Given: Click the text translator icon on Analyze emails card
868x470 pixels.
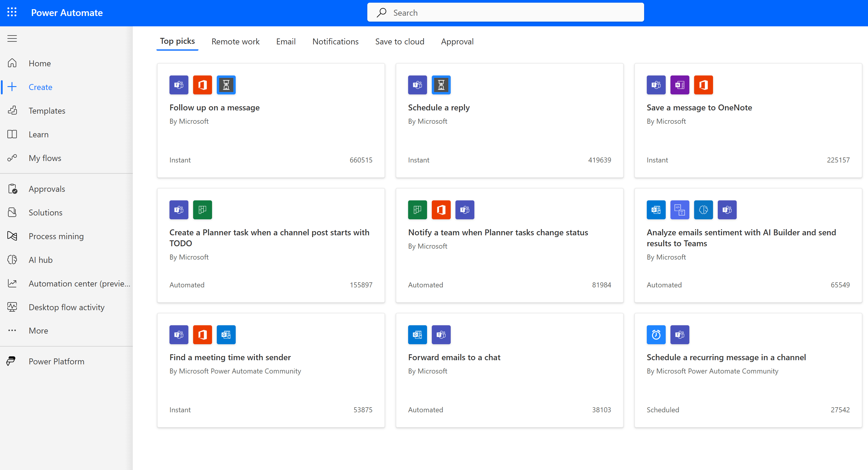Looking at the screenshot, I should click(x=679, y=210).
